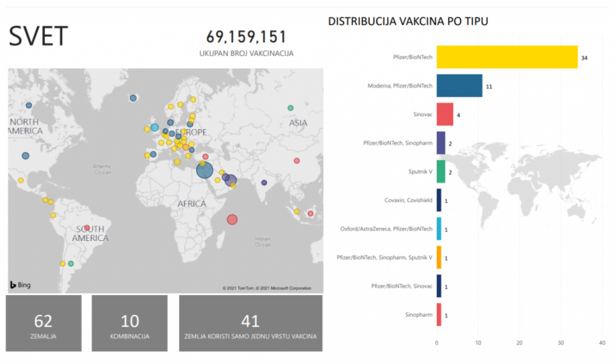Viewport: 615px width, 364px height.
Task: Highlight the green Sputnik V bar
Action: point(441,171)
